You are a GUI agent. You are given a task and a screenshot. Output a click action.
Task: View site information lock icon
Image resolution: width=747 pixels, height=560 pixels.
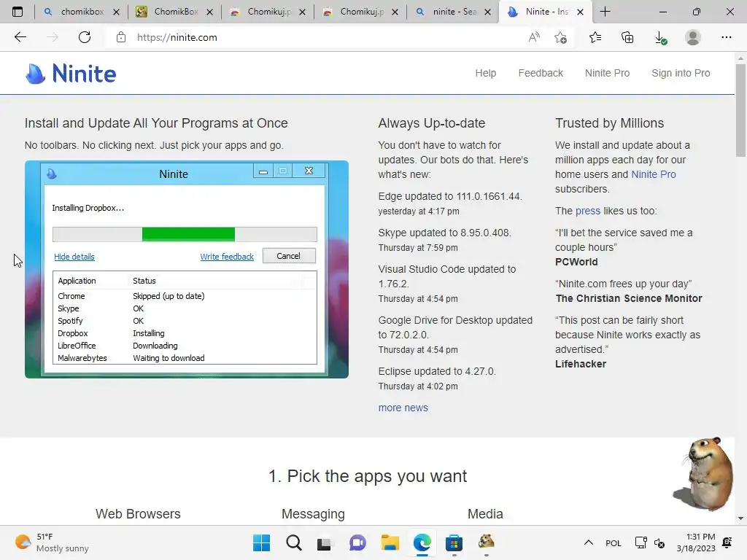121,37
